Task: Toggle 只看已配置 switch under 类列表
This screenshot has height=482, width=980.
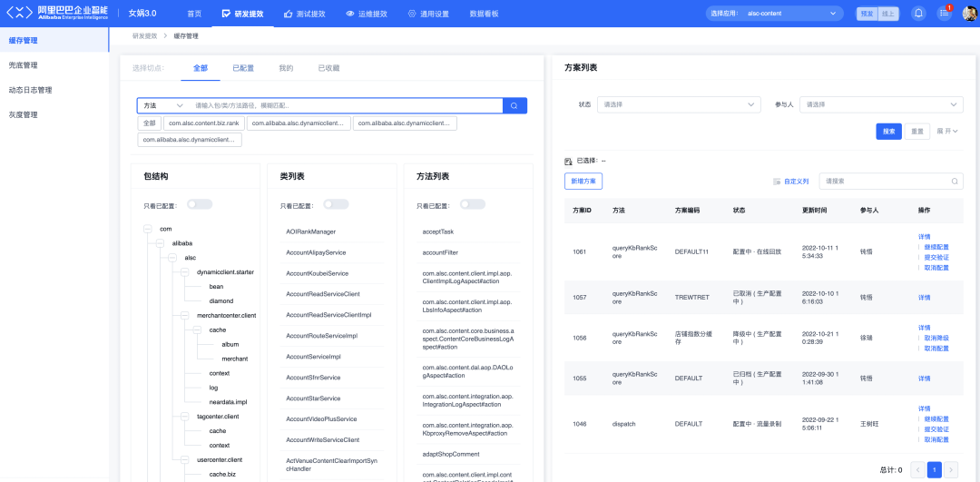Action: (x=336, y=204)
